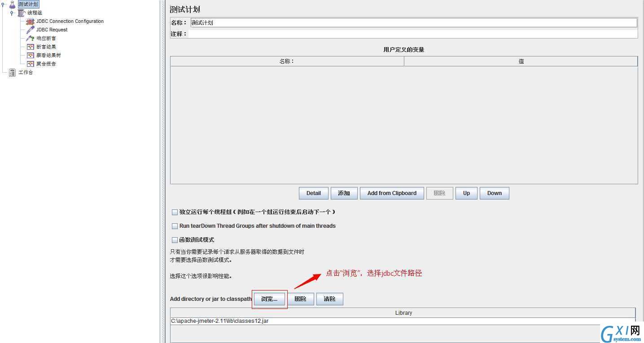Click the Up button
The height and width of the screenshot is (343, 644).
click(x=466, y=193)
